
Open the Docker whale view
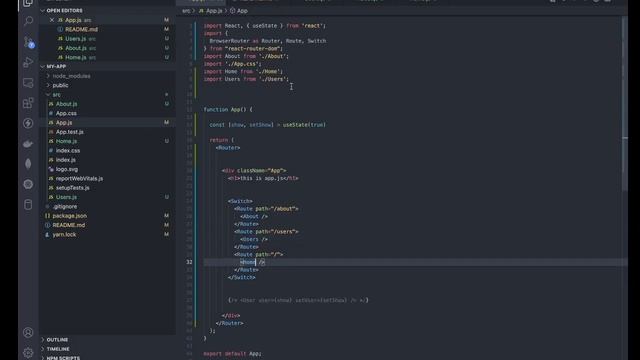pyautogui.click(x=28, y=143)
